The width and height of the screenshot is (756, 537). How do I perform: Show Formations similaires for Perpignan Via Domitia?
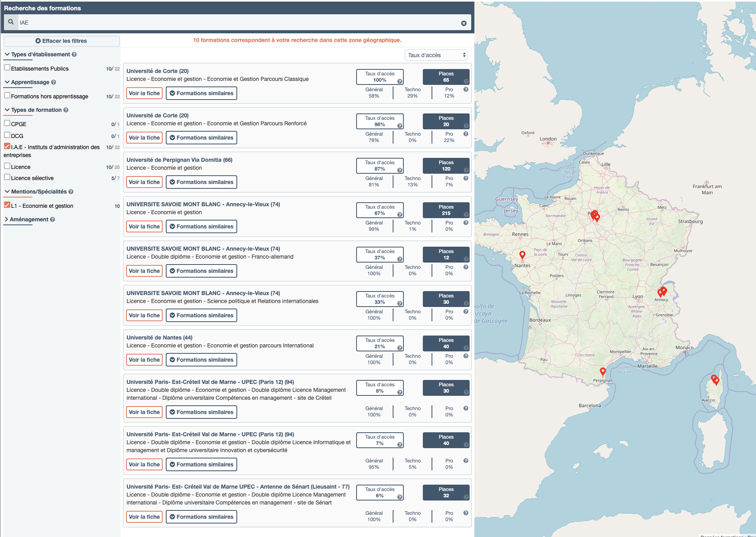tap(201, 182)
